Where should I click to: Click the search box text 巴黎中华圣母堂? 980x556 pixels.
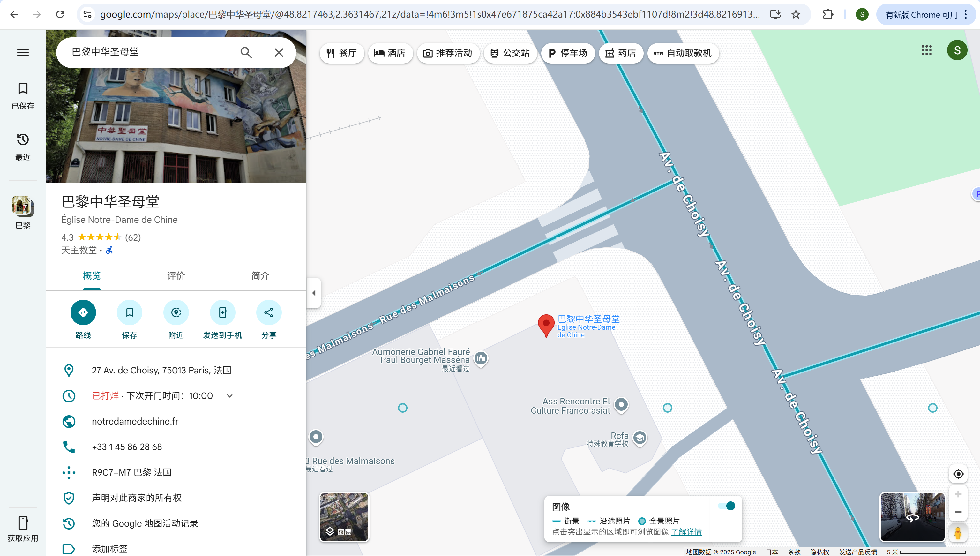click(x=105, y=52)
